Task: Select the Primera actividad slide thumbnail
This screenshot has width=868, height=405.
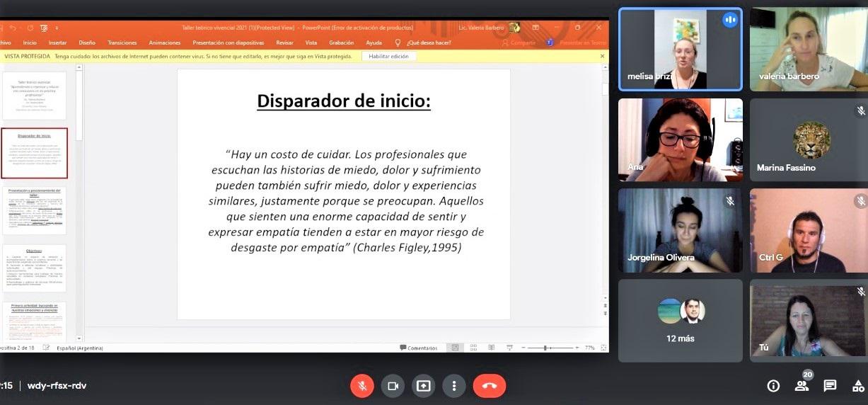Action: 34,321
